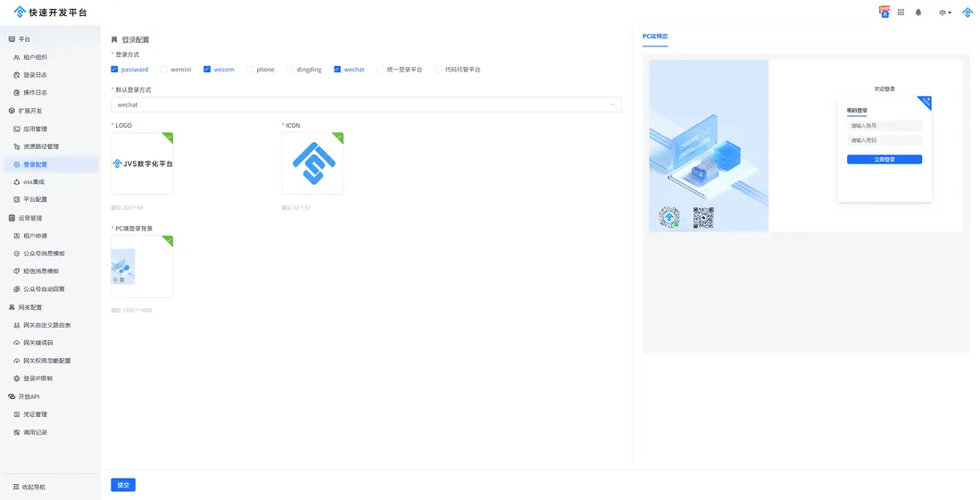
Task: Click the 提交 submit button
Action: [x=123, y=485]
